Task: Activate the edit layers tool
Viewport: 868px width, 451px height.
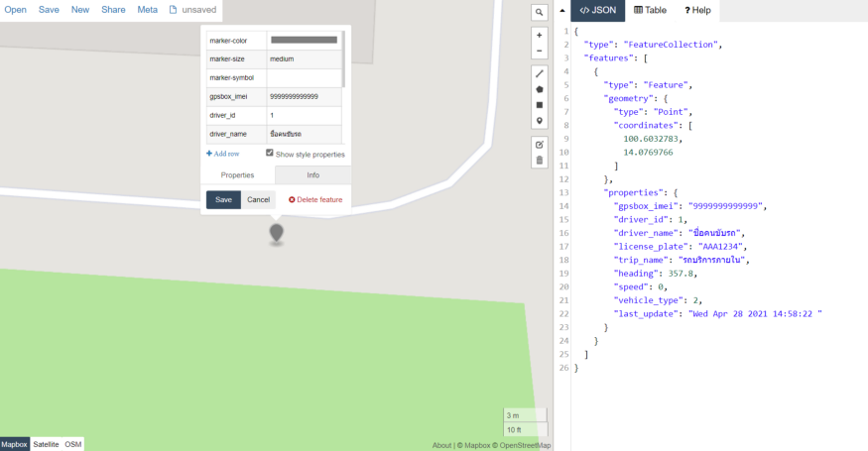Action: [x=540, y=145]
